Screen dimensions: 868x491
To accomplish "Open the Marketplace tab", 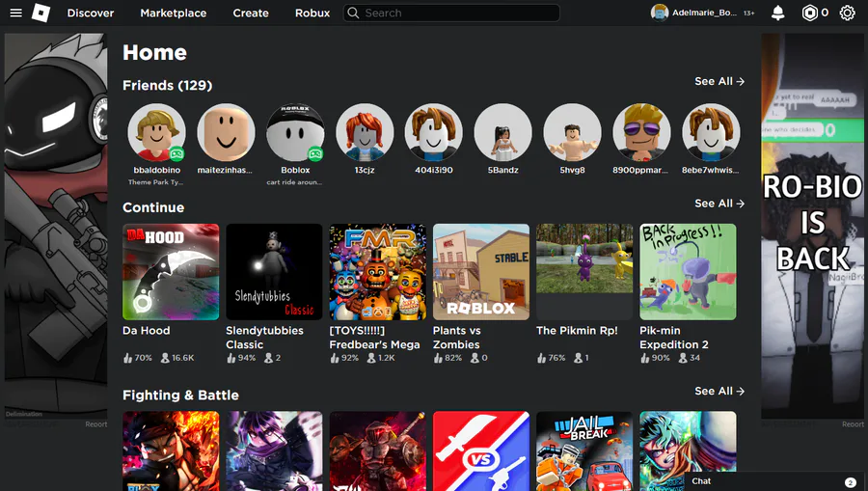I will [x=174, y=13].
